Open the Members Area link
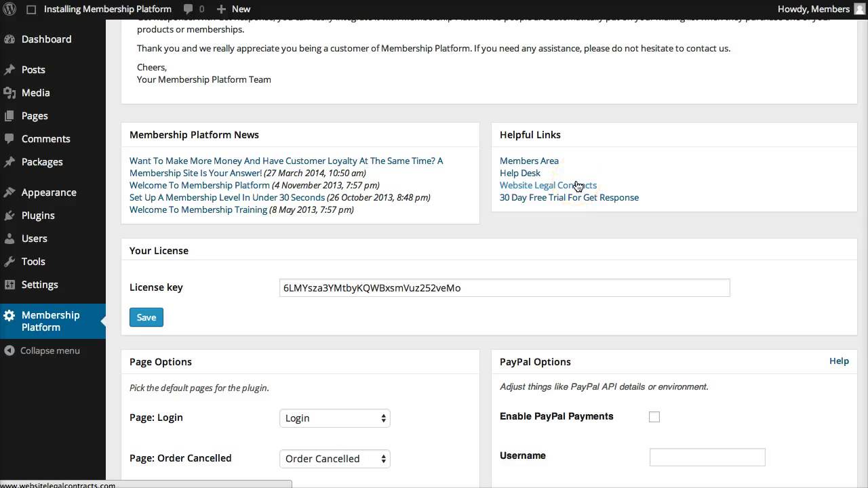 click(529, 161)
